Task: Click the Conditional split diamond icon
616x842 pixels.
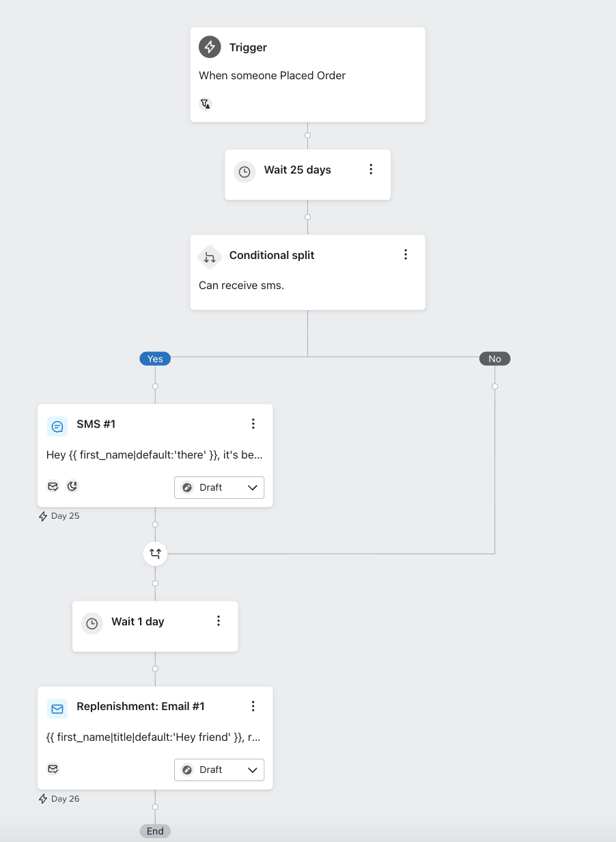Action: [210, 257]
